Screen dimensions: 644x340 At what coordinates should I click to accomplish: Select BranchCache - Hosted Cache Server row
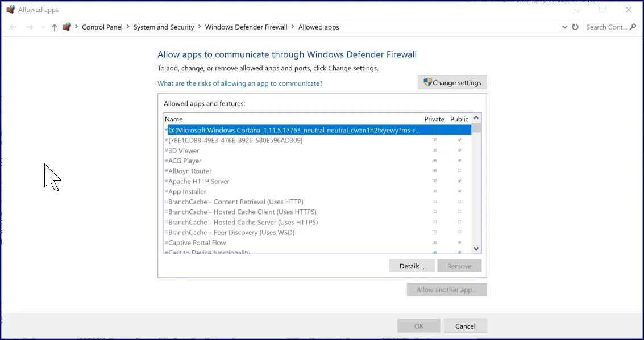(317, 223)
